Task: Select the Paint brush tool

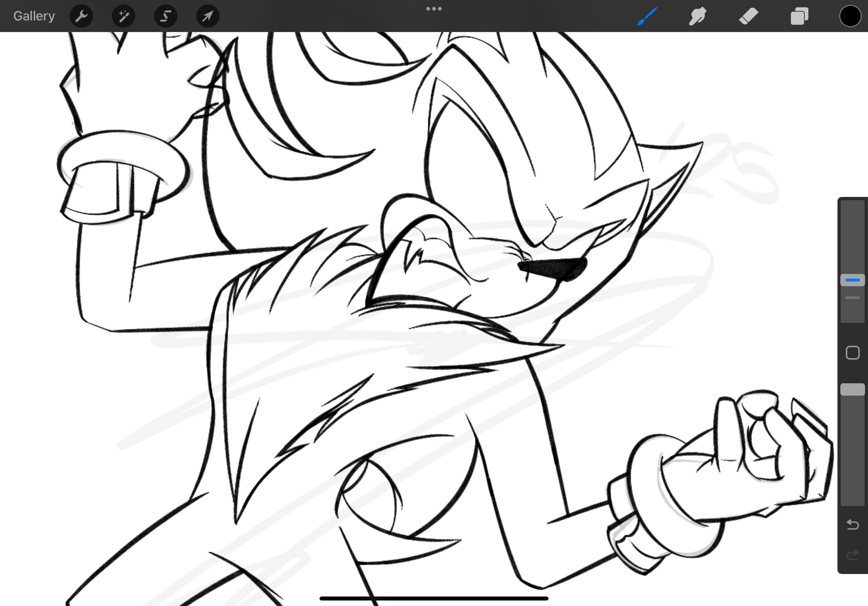Action: (647, 16)
